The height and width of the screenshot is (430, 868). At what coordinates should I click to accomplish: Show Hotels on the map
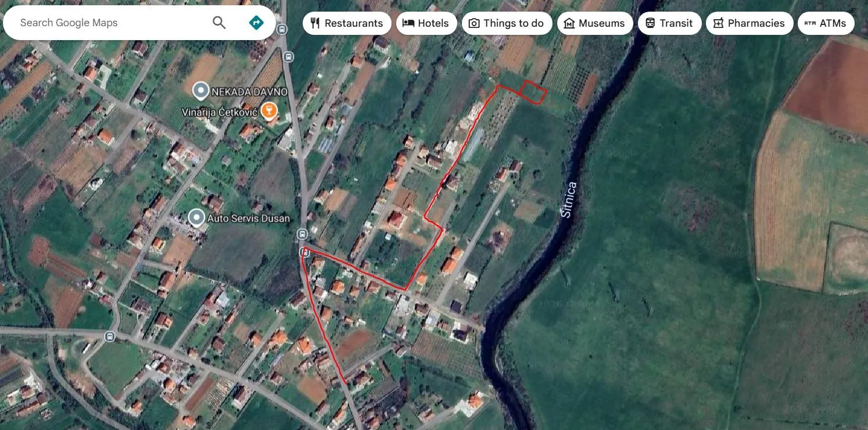click(x=426, y=23)
